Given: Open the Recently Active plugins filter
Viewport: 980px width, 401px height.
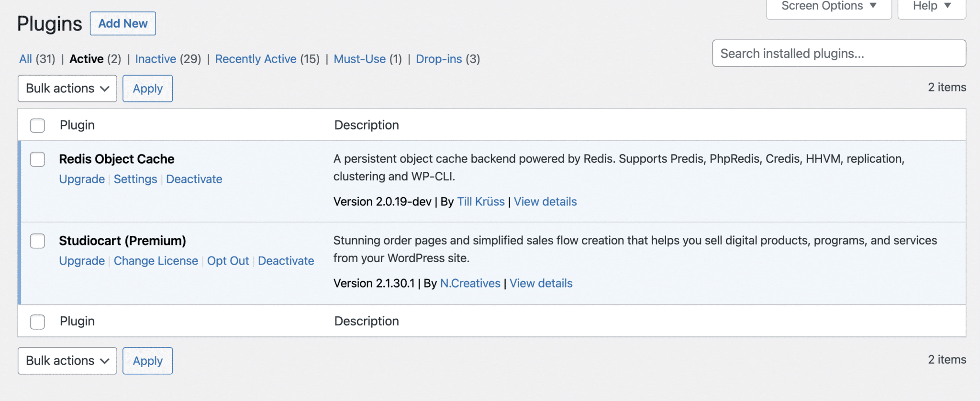Looking at the screenshot, I should click(x=256, y=59).
